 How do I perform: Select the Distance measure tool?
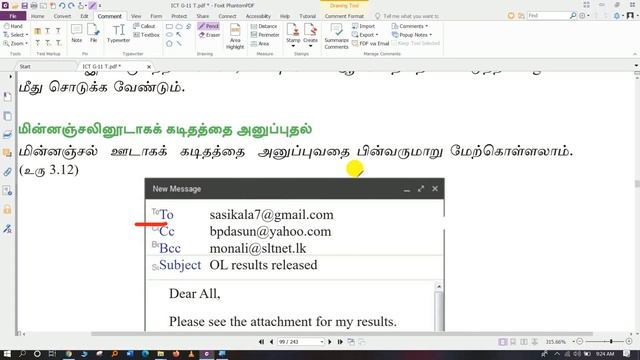264,26
